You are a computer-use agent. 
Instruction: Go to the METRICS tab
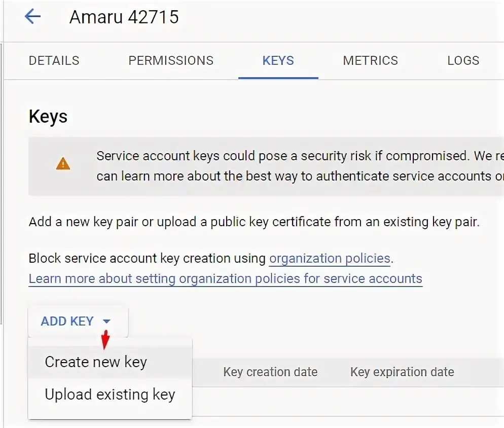[370, 61]
